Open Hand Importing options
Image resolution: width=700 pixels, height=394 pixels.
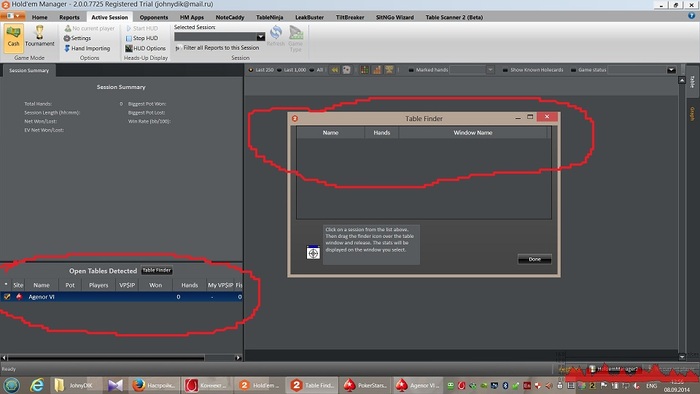(87, 48)
